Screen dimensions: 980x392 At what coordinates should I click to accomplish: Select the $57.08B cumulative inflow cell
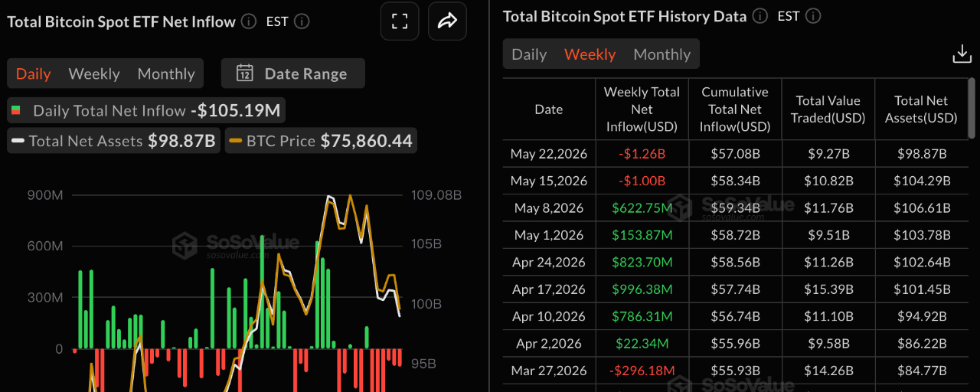pyautogui.click(x=735, y=154)
